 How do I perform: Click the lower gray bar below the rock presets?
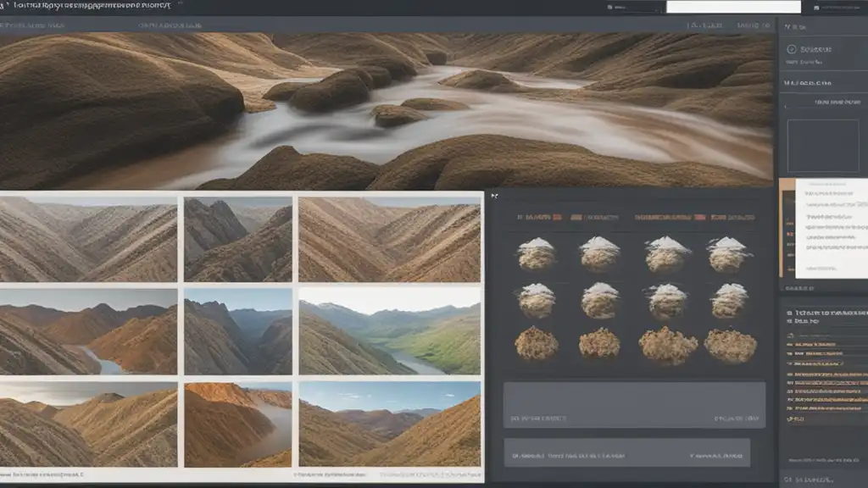click(x=626, y=452)
